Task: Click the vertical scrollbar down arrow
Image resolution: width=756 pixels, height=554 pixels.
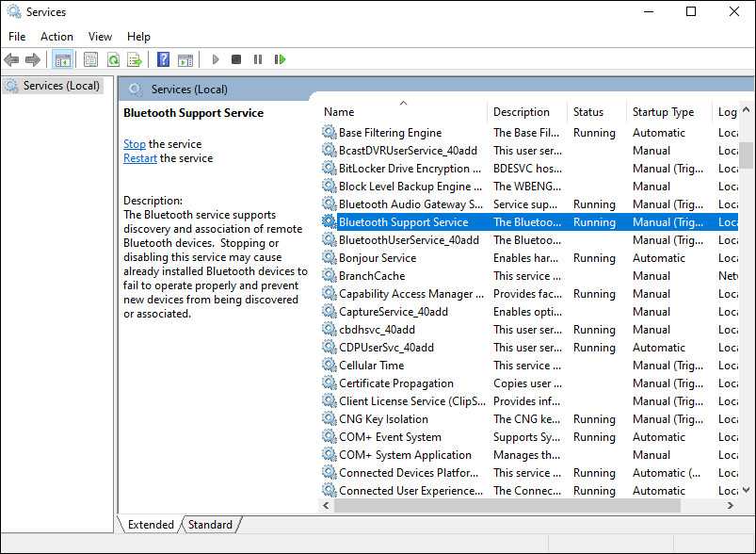Action: (x=746, y=488)
